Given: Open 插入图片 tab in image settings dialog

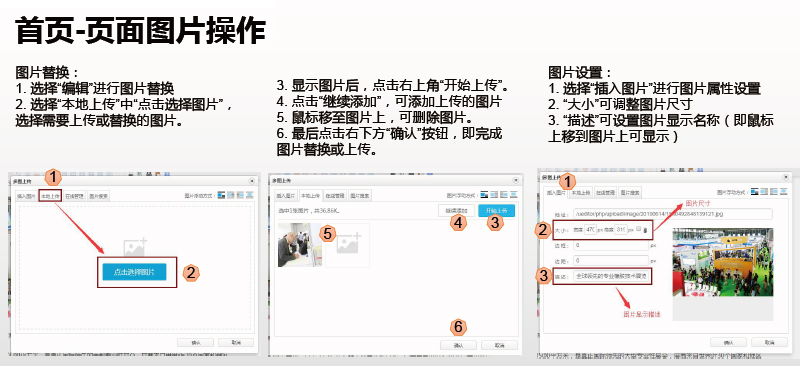Looking at the screenshot, I should [556, 192].
